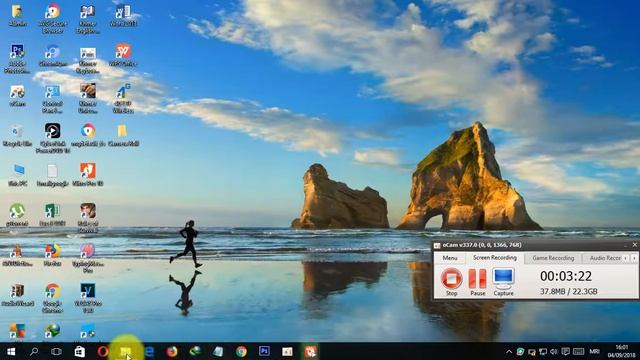The width and height of the screenshot is (640, 360).
Task: Open network status tray icon
Action: [x=543, y=351]
